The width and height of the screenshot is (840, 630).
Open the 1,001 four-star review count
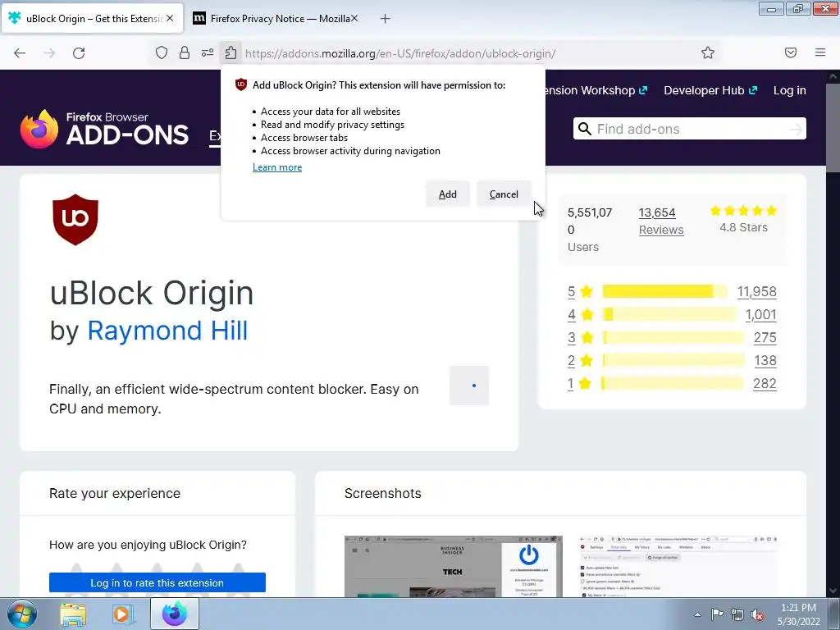tap(760, 314)
